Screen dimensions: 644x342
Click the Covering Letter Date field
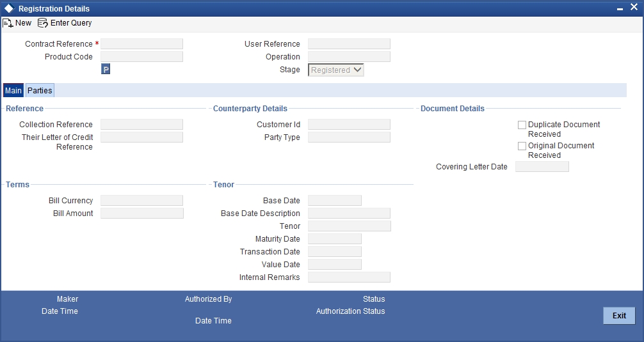pos(542,166)
